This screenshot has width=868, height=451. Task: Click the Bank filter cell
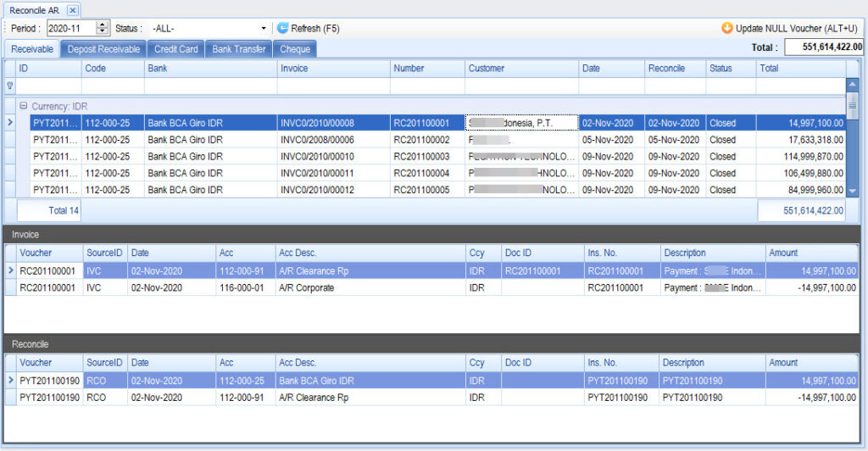(210, 86)
